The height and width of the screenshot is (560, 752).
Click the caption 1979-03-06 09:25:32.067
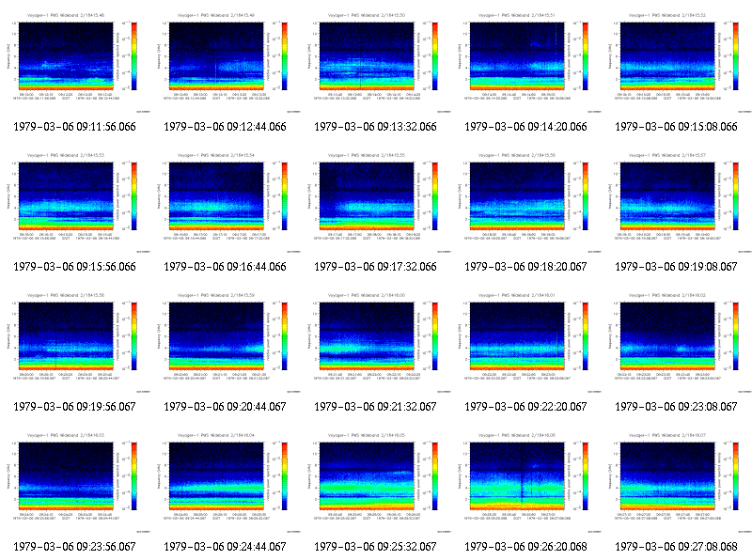coord(375,547)
